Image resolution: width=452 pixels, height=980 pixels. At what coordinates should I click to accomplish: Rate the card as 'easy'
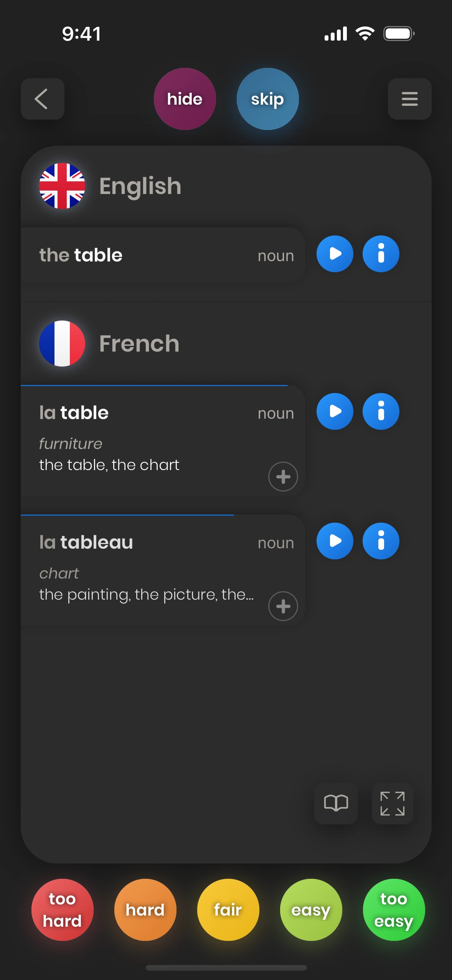[x=311, y=909]
